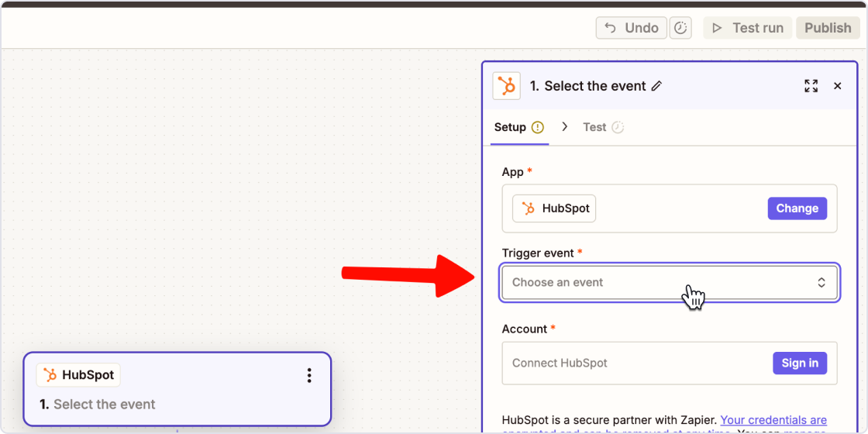Viewport: 868px width, 434px height.
Task: Open the 'Your credentials are' link
Action: point(773,419)
